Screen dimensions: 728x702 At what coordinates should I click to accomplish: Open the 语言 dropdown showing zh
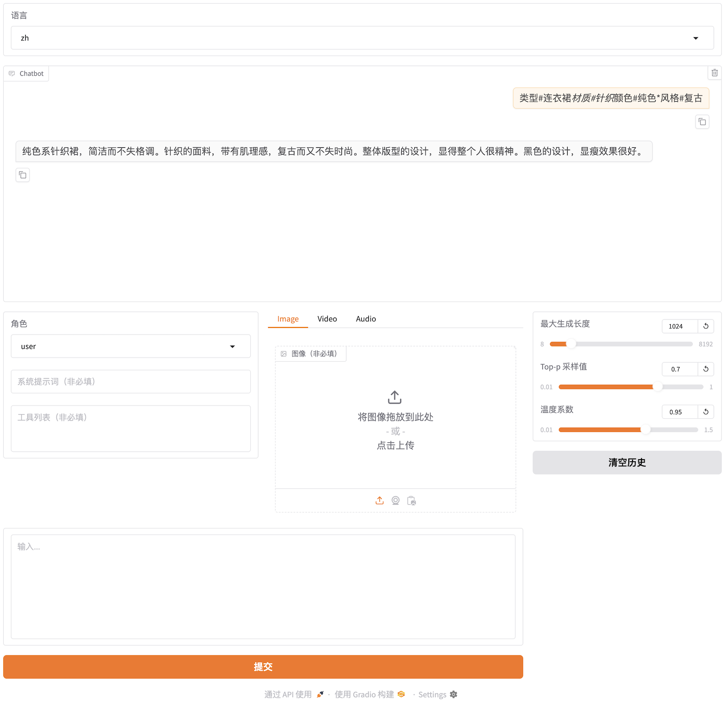[x=362, y=38]
